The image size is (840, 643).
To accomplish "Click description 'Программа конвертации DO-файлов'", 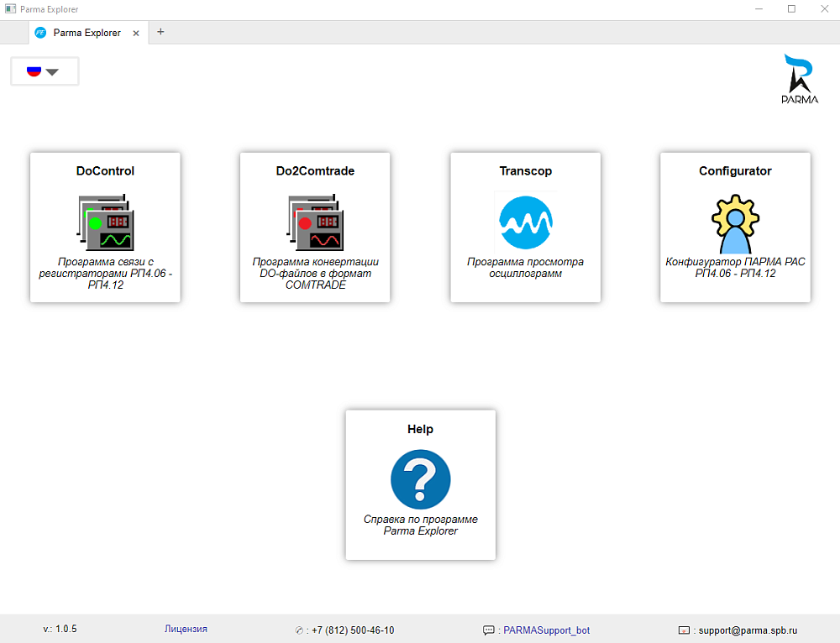I will (x=315, y=273).
